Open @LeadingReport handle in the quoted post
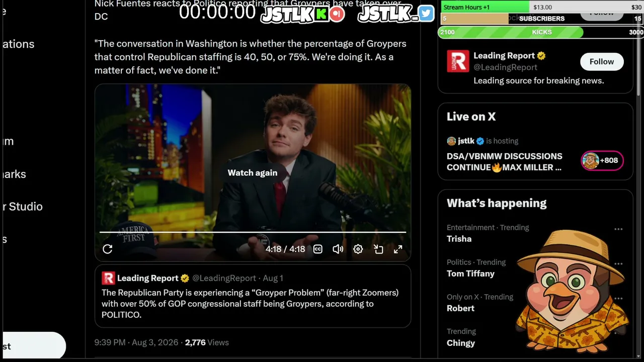The width and height of the screenshot is (644, 362). coord(224,278)
